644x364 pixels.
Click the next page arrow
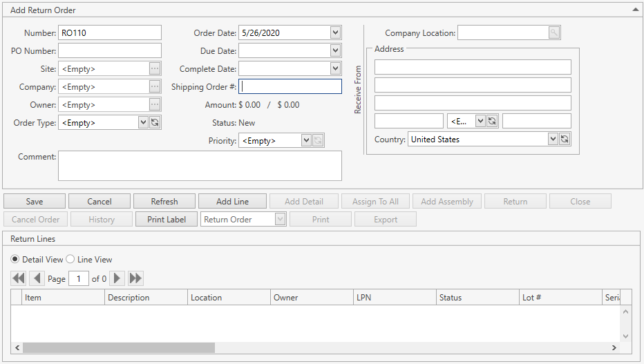point(117,278)
